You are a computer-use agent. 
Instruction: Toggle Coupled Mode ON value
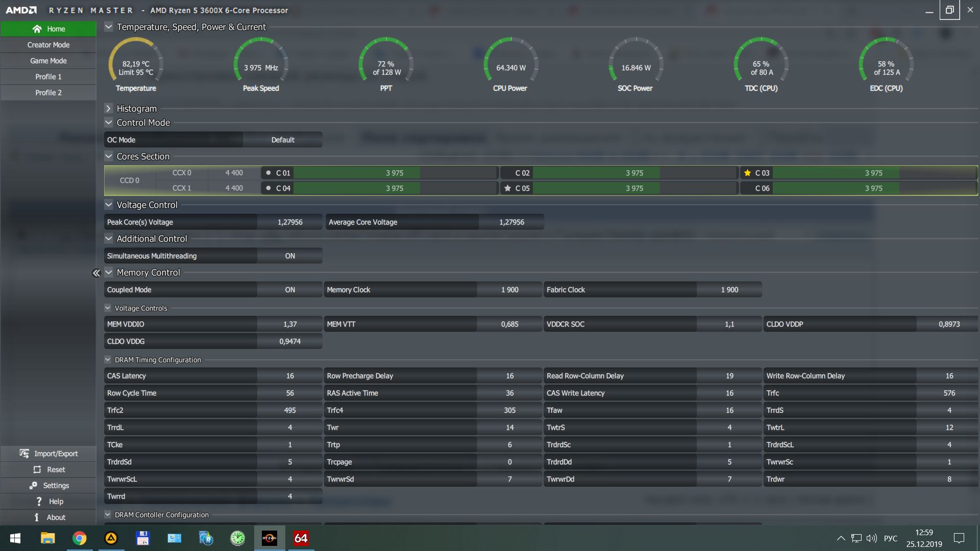point(289,290)
